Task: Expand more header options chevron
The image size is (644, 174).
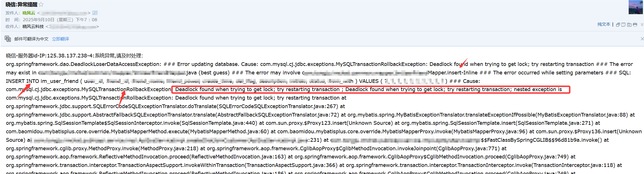Action: coord(642,25)
